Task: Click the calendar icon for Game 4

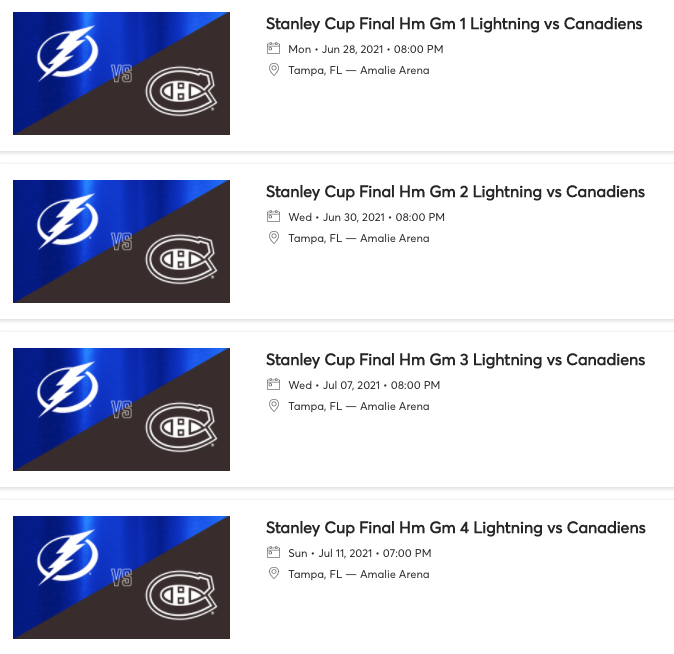Action: (273, 553)
